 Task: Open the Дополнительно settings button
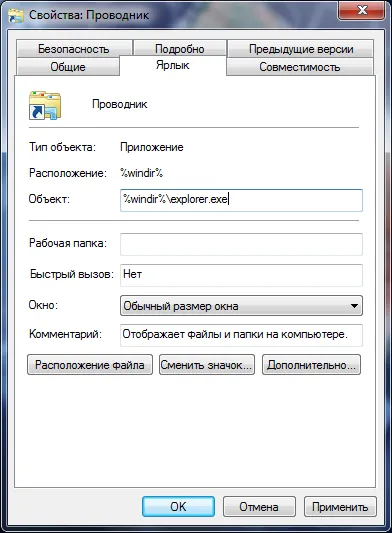click(x=311, y=365)
